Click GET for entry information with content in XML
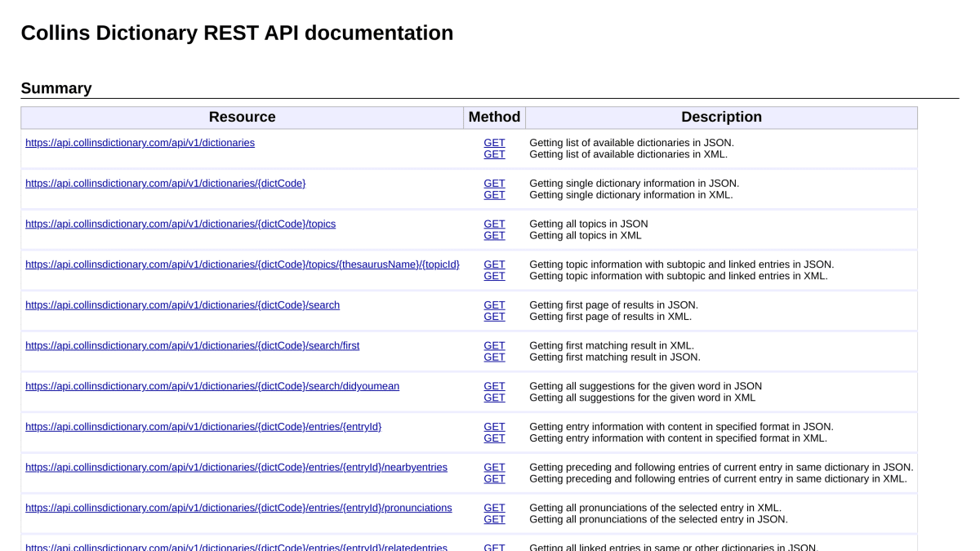Image resolution: width=980 pixels, height=551 pixels. click(x=494, y=438)
